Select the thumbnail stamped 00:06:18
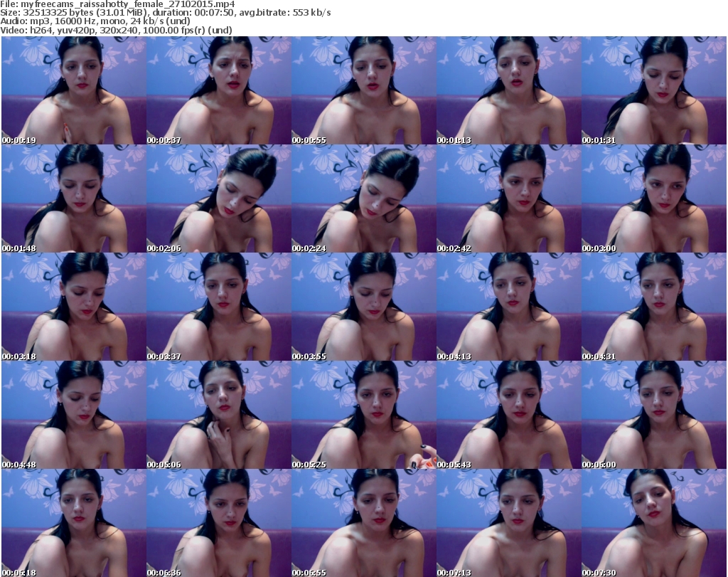Viewport: 728px width, 577px height. click(x=74, y=523)
